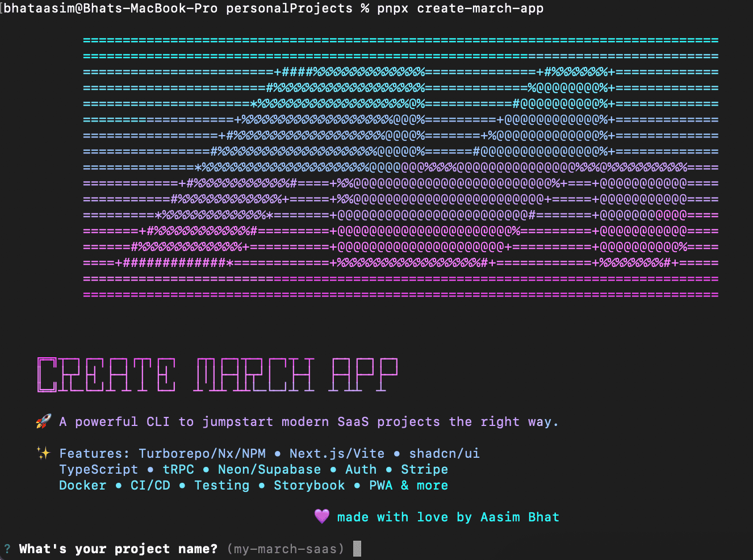
Task: Click the tRPC feature label
Action: (x=177, y=469)
